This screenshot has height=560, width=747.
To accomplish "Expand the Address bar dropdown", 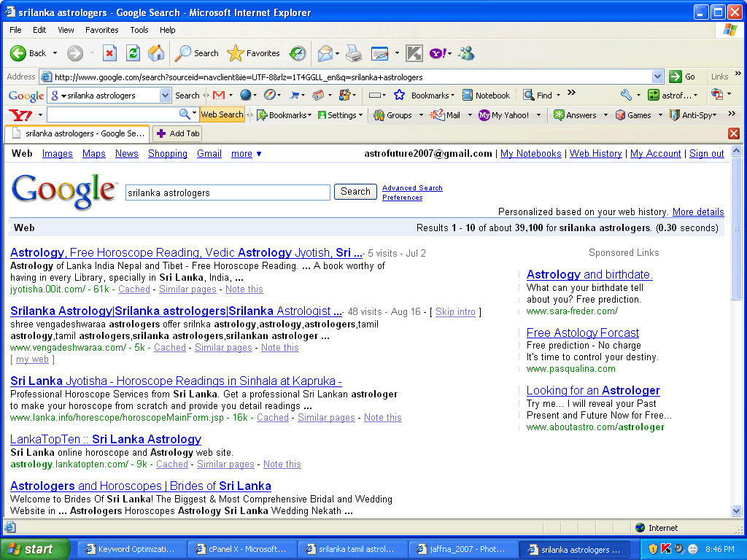I will (x=657, y=77).
